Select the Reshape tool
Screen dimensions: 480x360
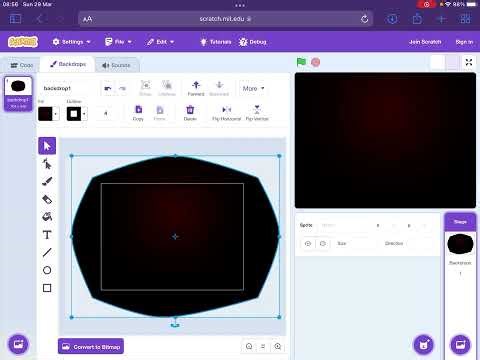tap(47, 164)
